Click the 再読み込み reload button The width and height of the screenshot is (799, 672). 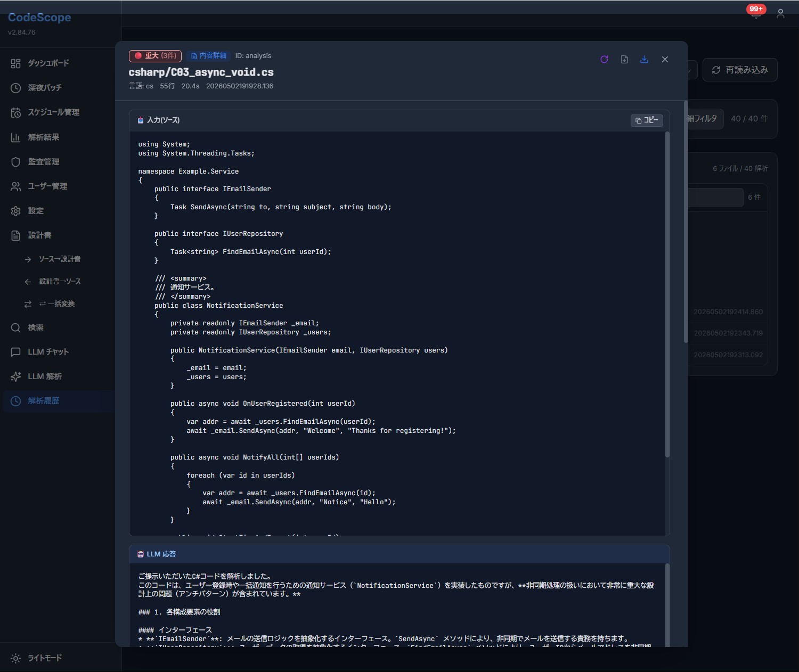pos(740,70)
